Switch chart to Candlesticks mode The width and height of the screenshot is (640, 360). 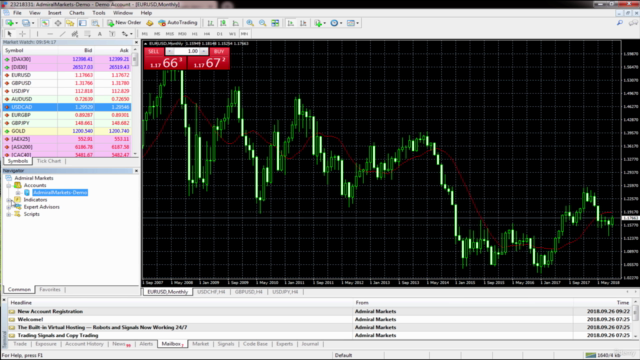tap(223, 23)
